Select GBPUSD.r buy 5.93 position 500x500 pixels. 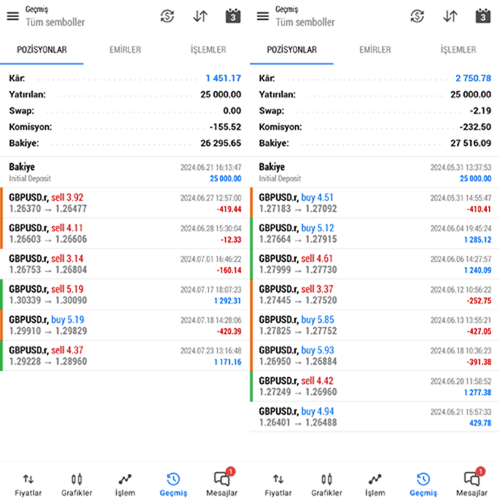click(x=375, y=356)
